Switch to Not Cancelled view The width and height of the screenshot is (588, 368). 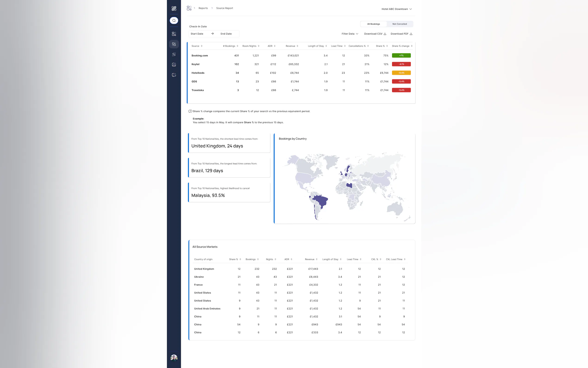click(399, 24)
